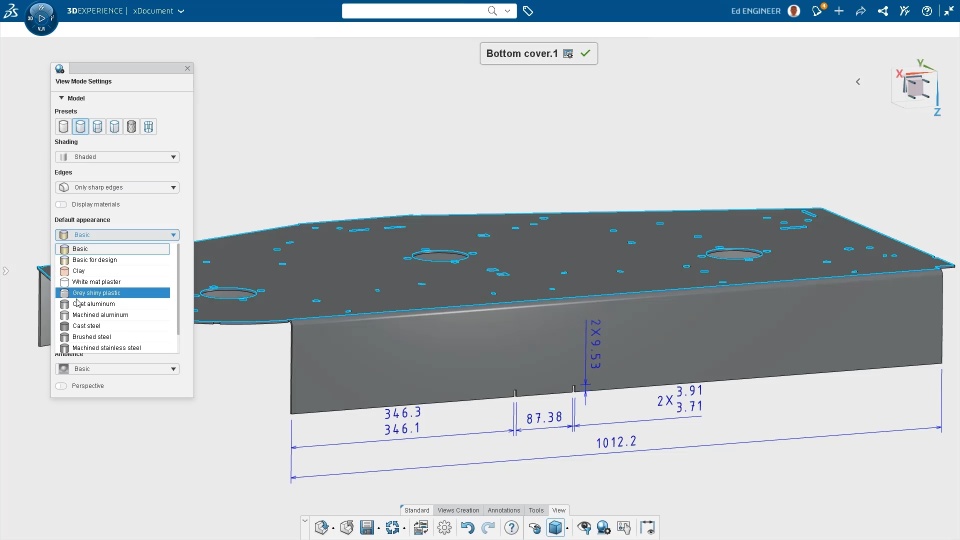The height and width of the screenshot is (540, 960).
Task: Open the Ambience Basic dropdown
Action: (x=117, y=369)
